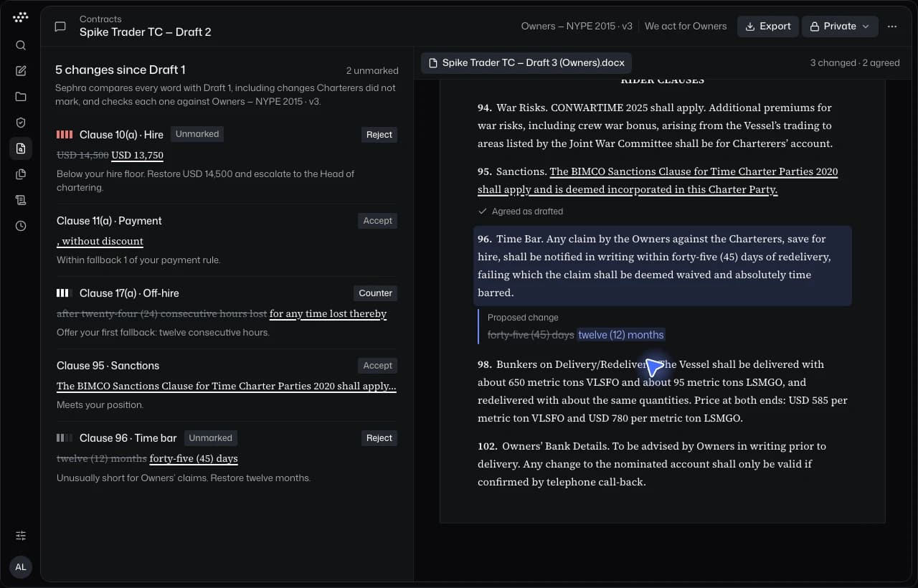Click the '5 changes since Draft 1' heading
This screenshot has height=588, width=918.
click(120, 70)
